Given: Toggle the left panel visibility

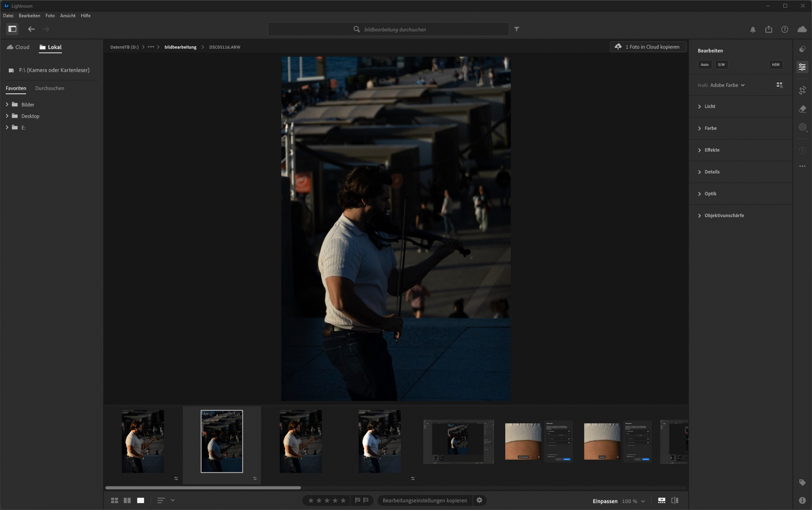Looking at the screenshot, I should tap(12, 29).
